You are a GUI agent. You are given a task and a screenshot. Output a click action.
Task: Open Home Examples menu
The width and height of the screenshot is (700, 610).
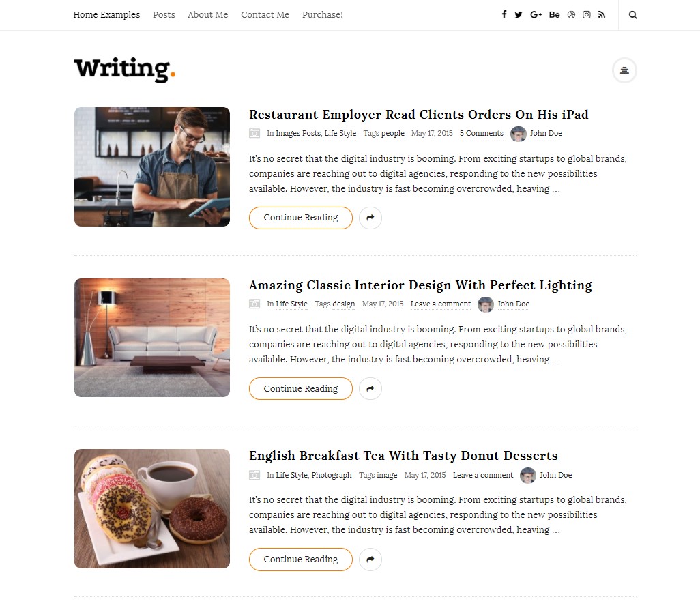coord(106,15)
